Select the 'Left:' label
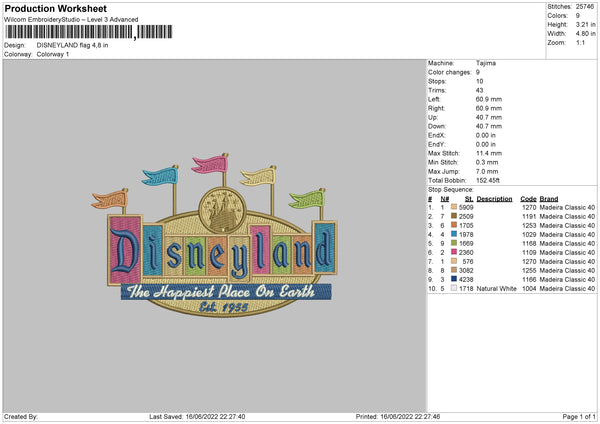This screenshot has width=600, height=424. click(x=434, y=99)
